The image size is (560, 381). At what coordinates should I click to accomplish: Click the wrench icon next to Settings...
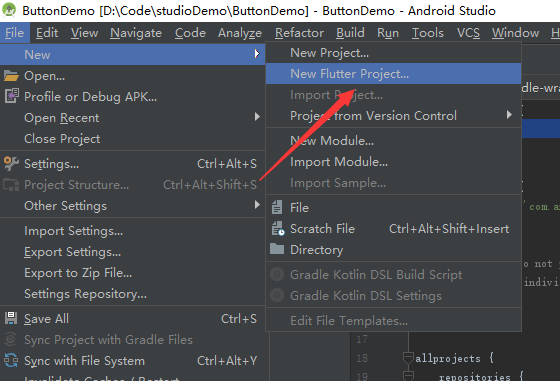tap(11, 164)
